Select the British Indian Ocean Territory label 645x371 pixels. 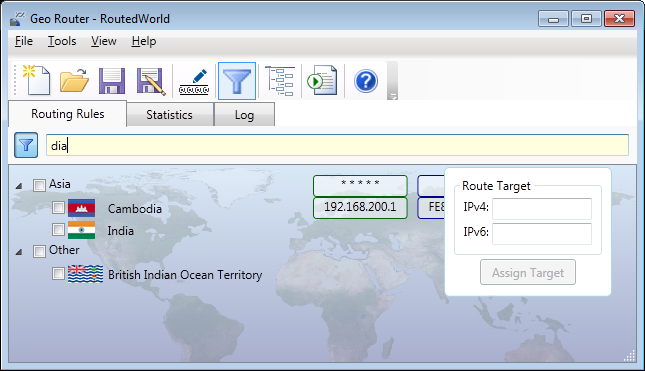pyautogui.click(x=185, y=275)
